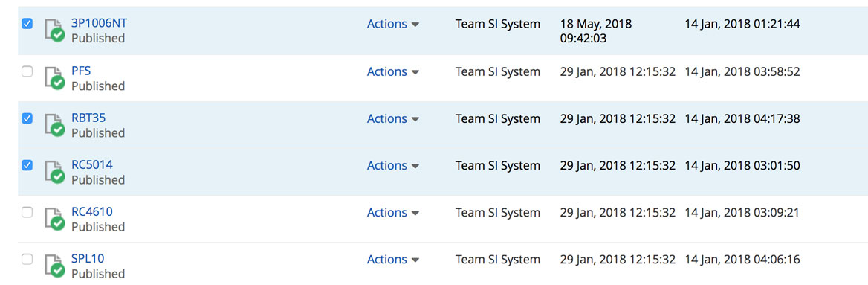Open the Actions dropdown for 3P1006NT

(x=393, y=24)
